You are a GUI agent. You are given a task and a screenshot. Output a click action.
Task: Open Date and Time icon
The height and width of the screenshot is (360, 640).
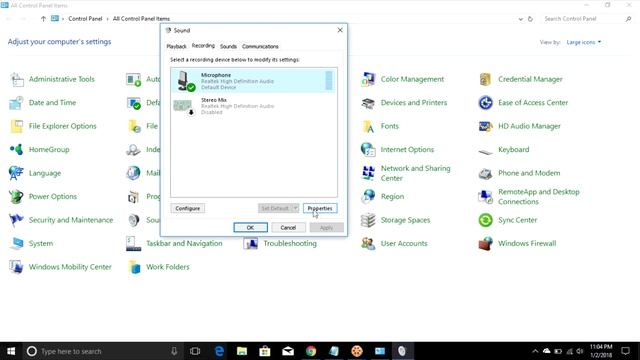[17, 103]
